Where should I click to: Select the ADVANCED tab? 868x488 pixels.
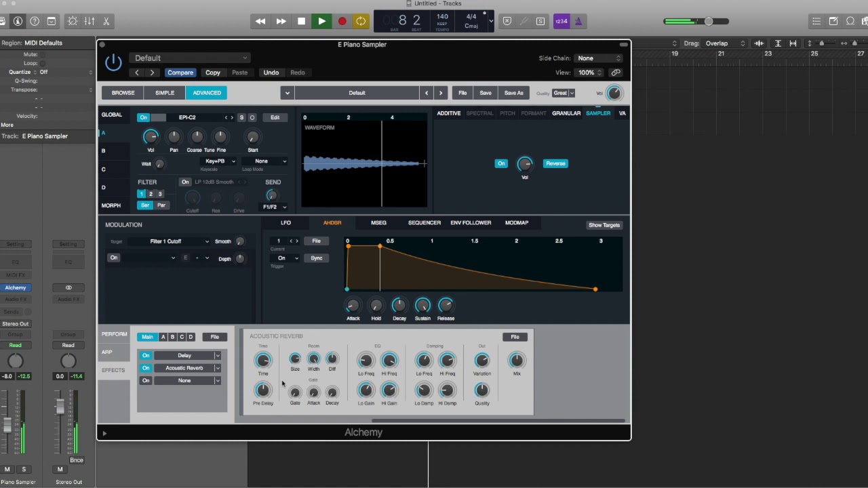[207, 93]
